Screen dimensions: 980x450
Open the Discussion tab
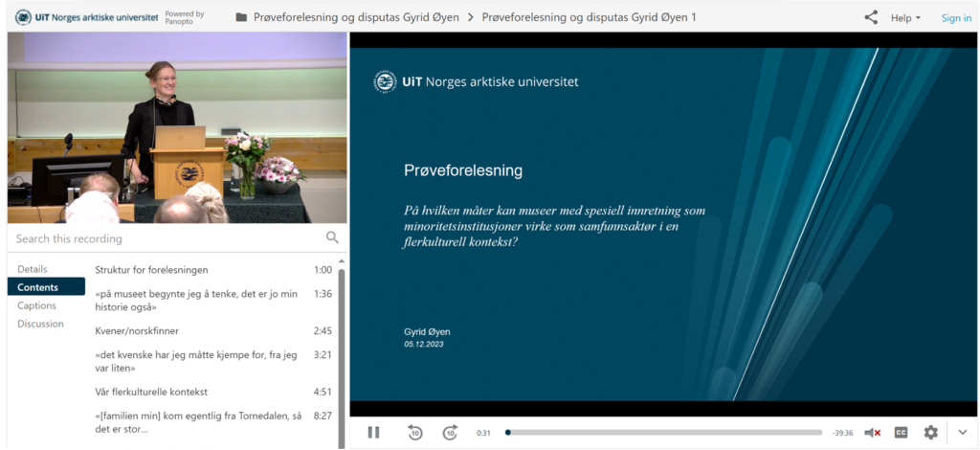point(40,324)
